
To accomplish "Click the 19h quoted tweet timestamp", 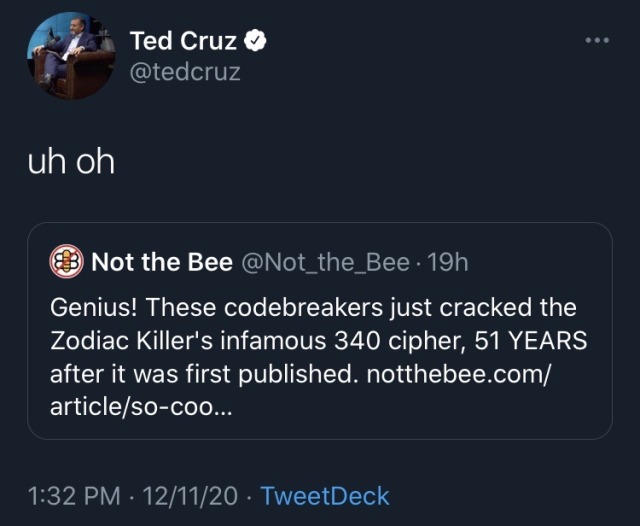I will (447, 262).
